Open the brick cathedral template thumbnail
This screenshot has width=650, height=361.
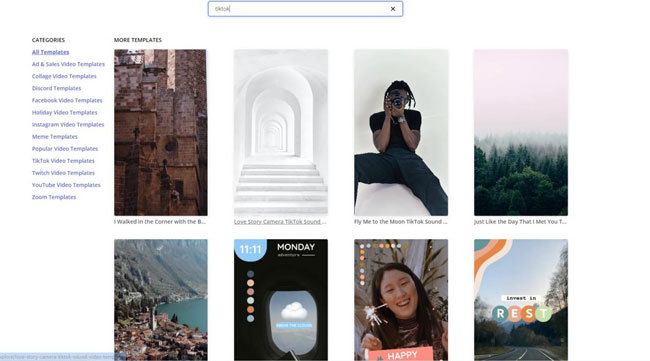coord(161,132)
